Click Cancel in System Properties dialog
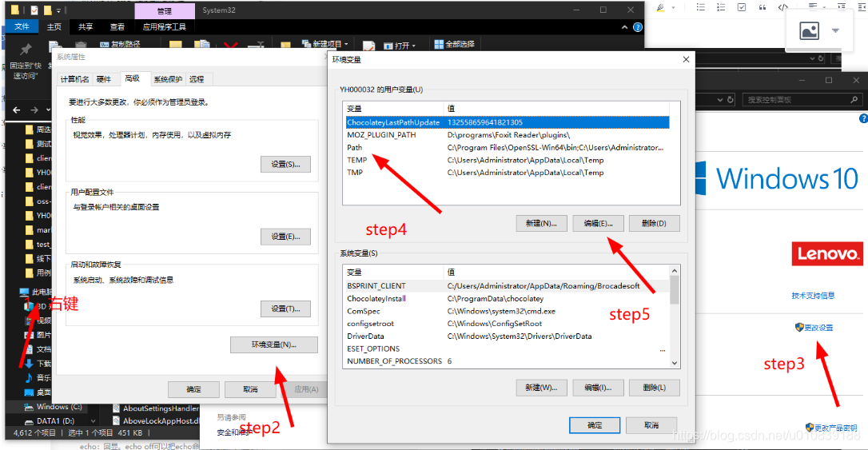The image size is (868, 450). point(250,389)
